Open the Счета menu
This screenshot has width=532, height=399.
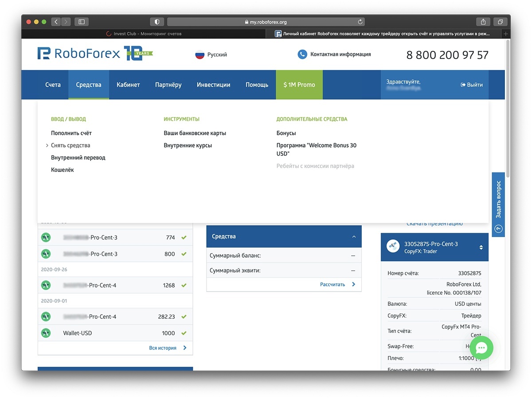click(x=53, y=85)
